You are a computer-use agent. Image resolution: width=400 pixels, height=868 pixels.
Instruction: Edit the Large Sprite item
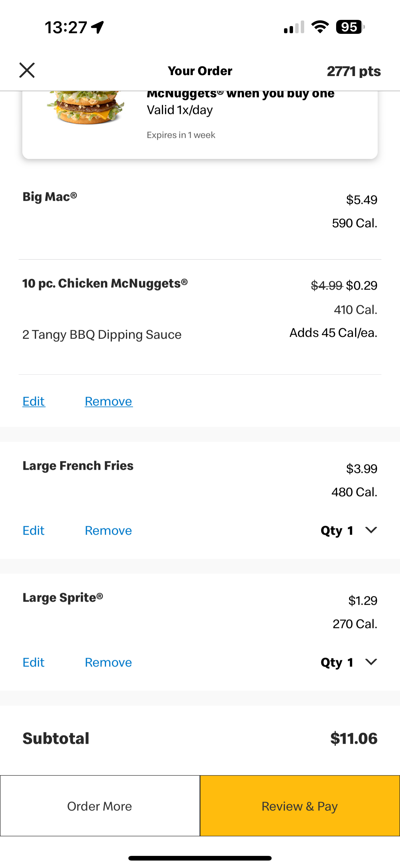click(x=33, y=662)
